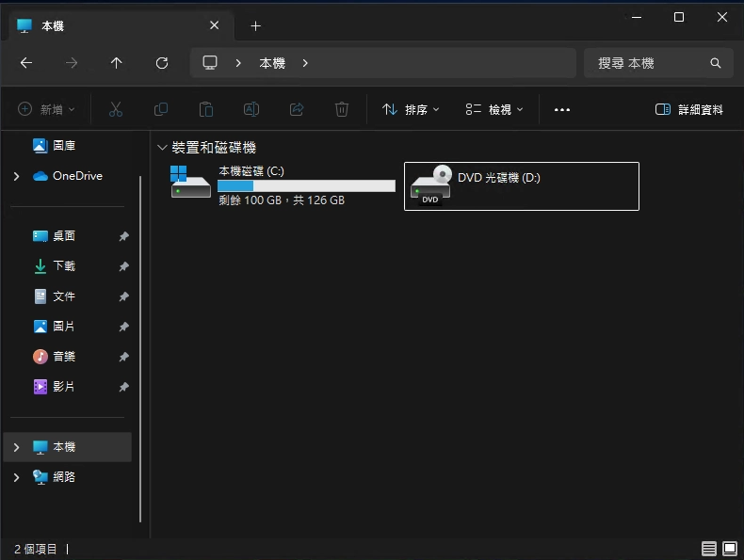Click the C: drive usage bar
744x560 pixels.
(x=306, y=185)
